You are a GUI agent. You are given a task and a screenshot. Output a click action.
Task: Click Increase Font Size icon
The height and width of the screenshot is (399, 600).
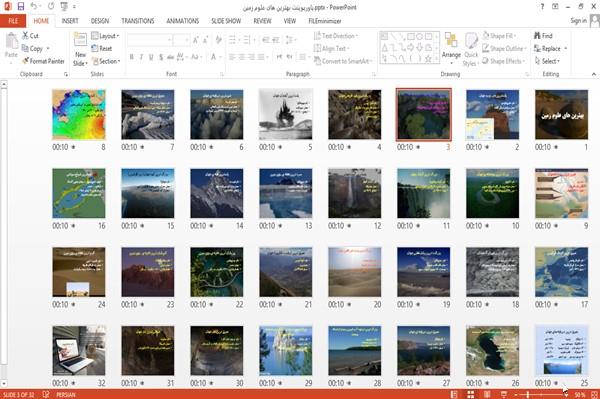pyautogui.click(x=196, y=40)
